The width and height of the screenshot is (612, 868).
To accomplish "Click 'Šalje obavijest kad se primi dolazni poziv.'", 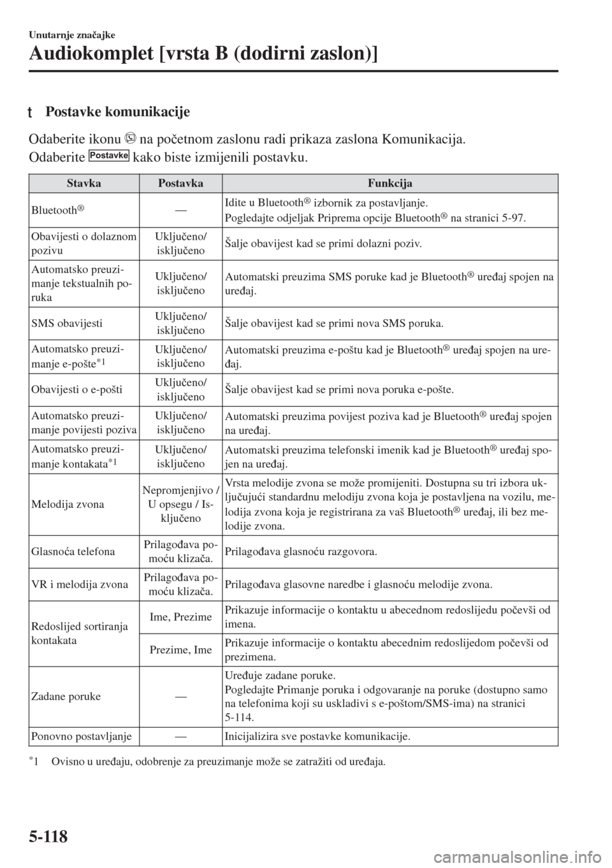I will [x=323, y=243].
